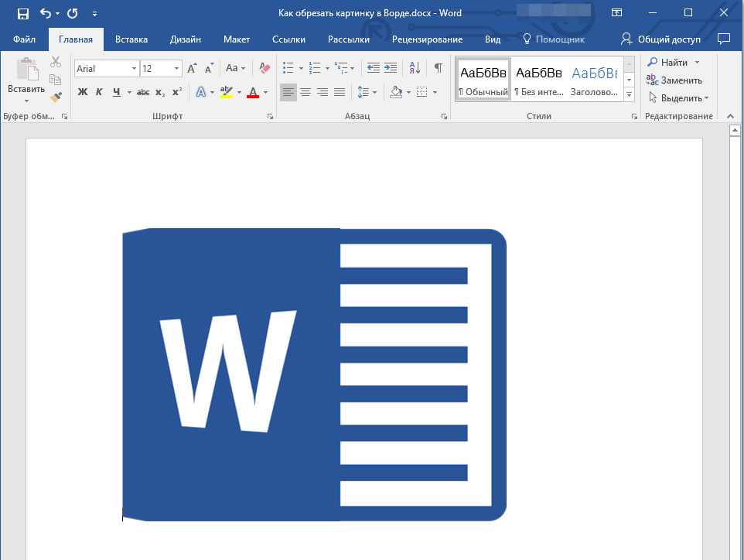Image resolution: width=744 pixels, height=560 pixels.
Task: Open the Макет tab
Action: 237,39
